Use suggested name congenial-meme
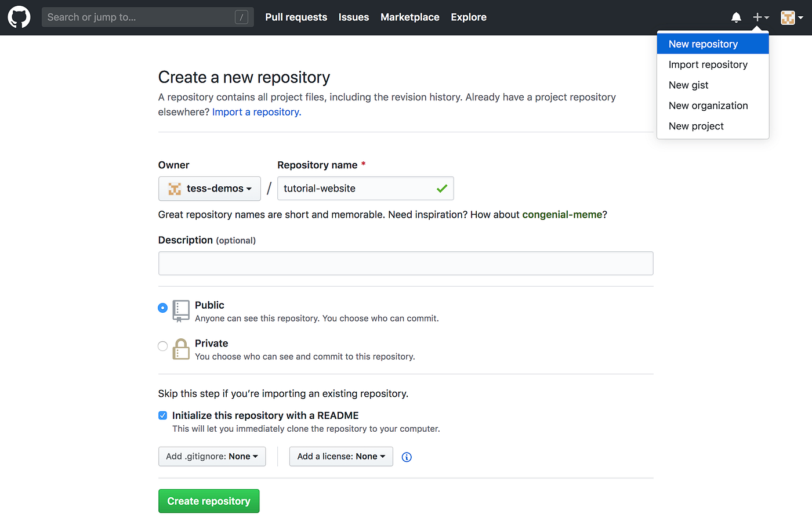The width and height of the screenshot is (812, 528). (563, 215)
